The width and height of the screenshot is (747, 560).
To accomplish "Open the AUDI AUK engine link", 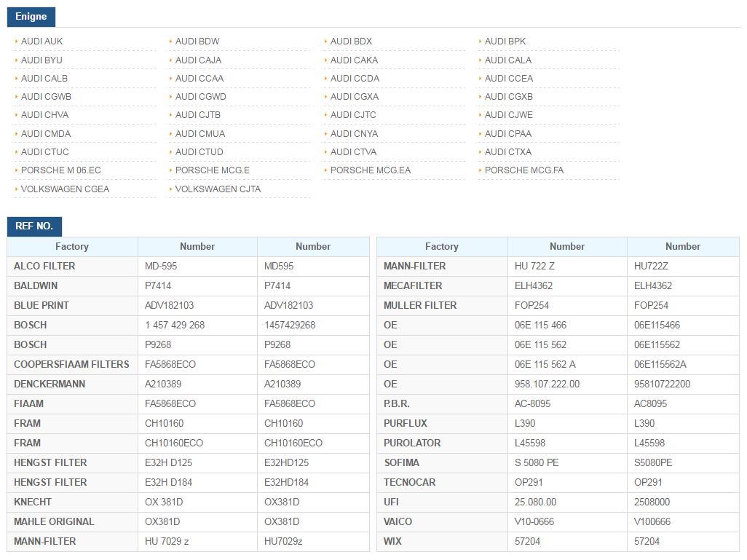I will click(42, 42).
